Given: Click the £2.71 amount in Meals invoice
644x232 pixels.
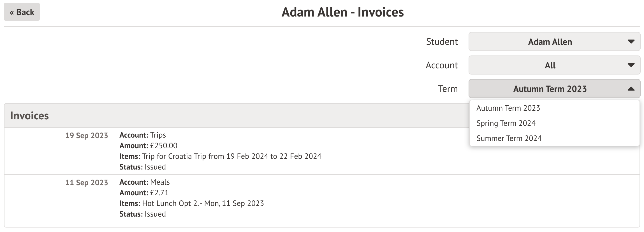Looking at the screenshot, I should click(x=159, y=193).
